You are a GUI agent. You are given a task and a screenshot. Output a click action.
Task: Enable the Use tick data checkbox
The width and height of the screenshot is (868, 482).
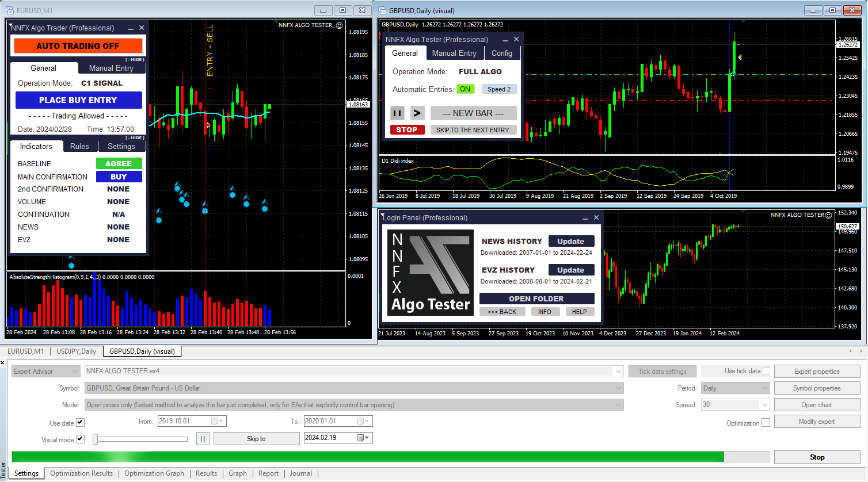coord(766,371)
